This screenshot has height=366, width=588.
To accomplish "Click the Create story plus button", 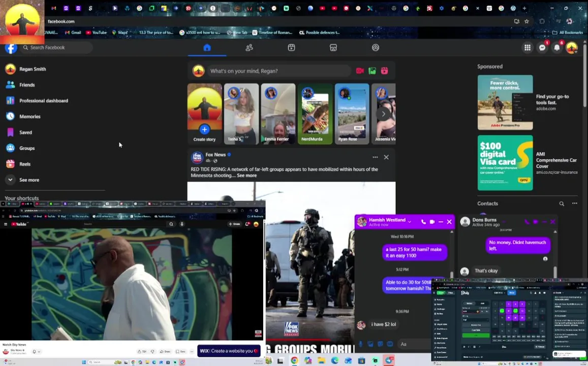I will (204, 130).
